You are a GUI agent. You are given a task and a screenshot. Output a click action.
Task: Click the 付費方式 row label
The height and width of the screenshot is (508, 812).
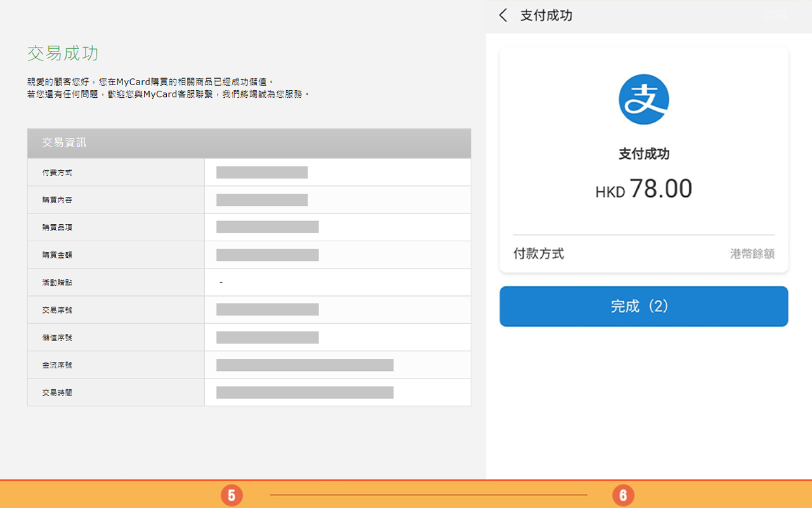[x=57, y=172]
